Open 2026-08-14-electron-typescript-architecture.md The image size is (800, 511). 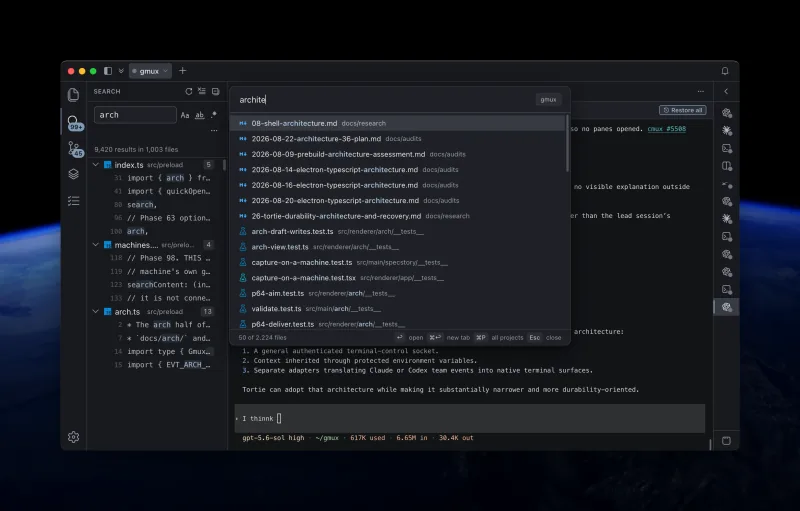click(x=398, y=170)
